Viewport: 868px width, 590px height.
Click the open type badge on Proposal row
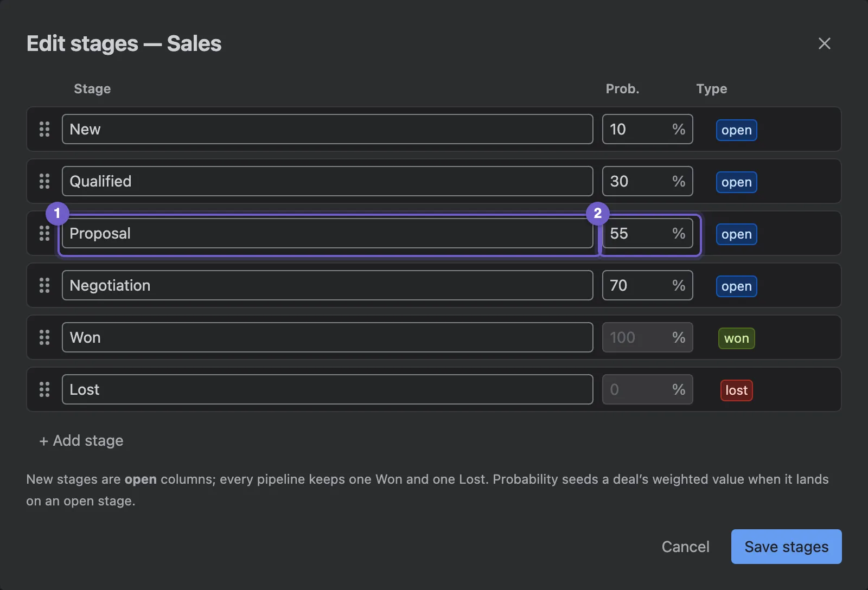pyautogui.click(x=736, y=234)
